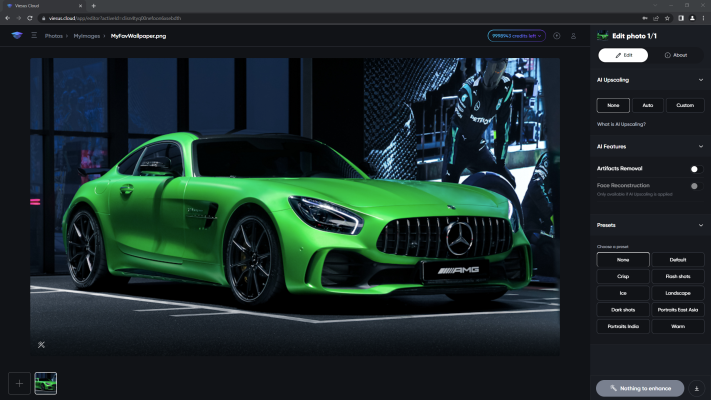The height and width of the screenshot is (400, 711).
Task: Apply the Portraits India preset
Action: tap(623, 326)
